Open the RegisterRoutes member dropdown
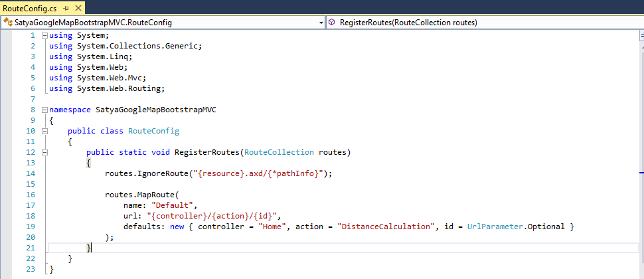This screenshot has width=644, height=279. 485,23
